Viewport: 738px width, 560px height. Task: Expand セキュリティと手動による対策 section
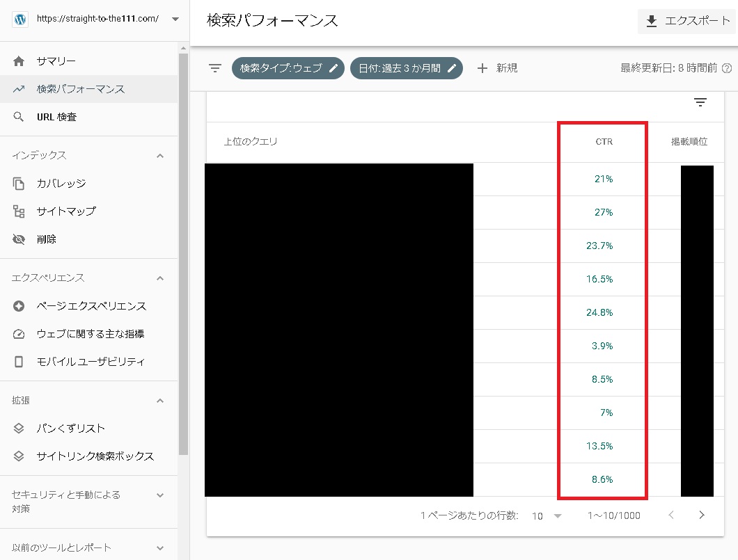point(160,495)
